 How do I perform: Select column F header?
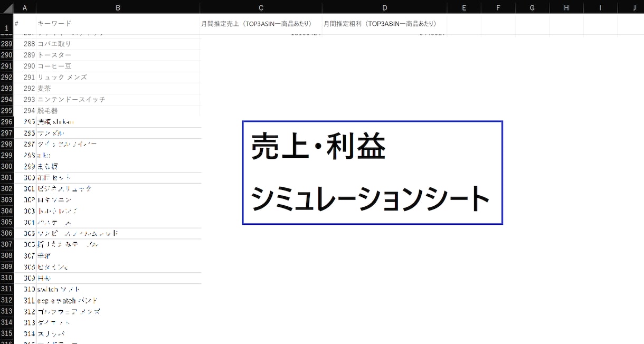point(498,7)
